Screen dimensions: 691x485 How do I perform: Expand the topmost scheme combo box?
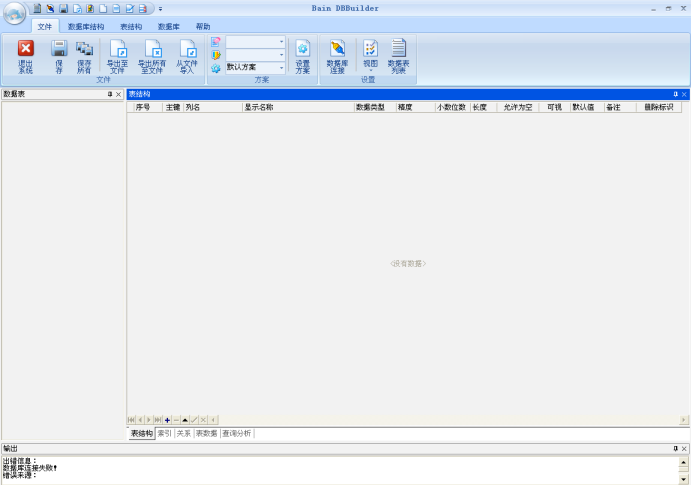click(282, 42)
